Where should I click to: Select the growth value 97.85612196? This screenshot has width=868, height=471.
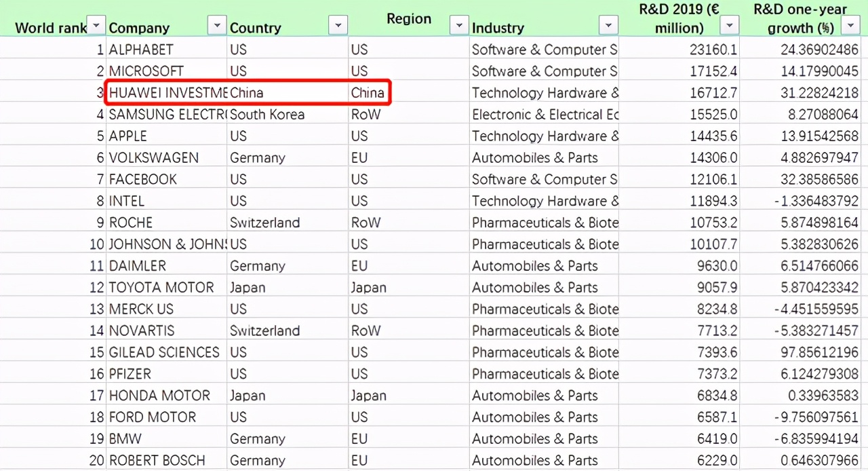801,353
